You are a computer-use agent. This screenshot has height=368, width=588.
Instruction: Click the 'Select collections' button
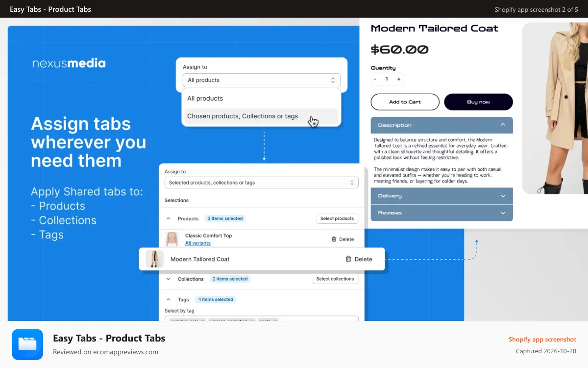click(335, 279)
